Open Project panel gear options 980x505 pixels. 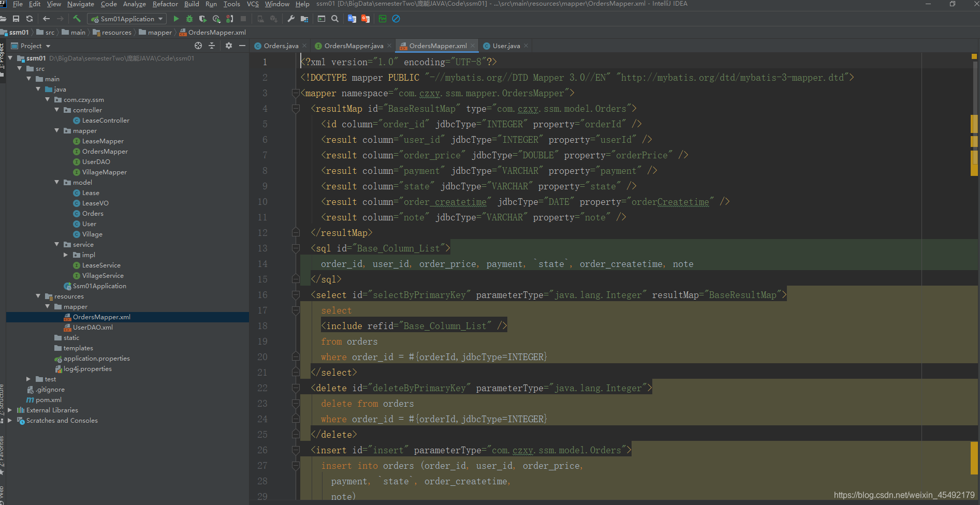click(229, 46)
